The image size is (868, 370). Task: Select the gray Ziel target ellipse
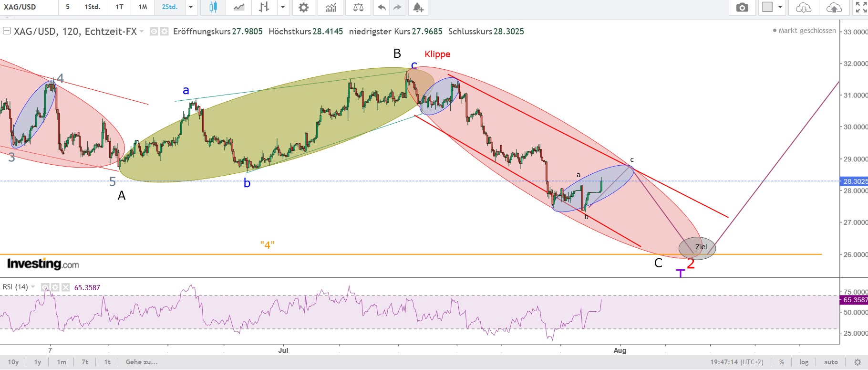pos(697,248)
